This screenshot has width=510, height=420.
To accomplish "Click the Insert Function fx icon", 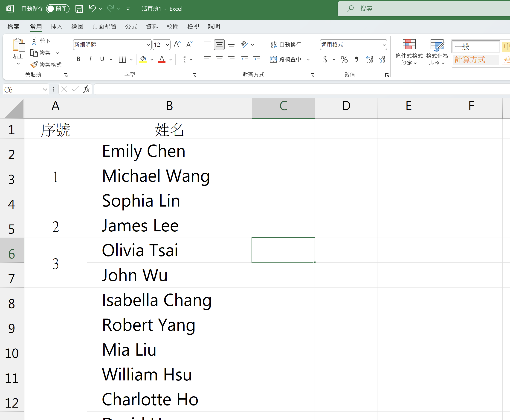I will (x=86, y=89).
